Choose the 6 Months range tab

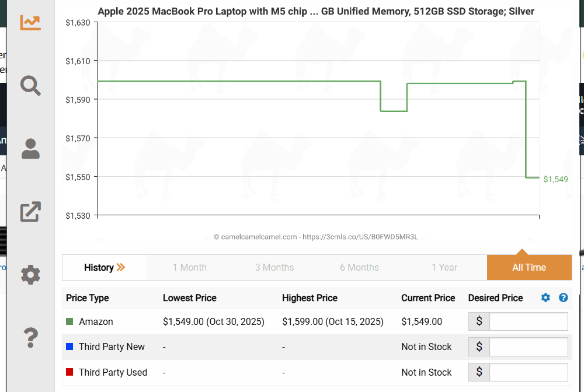(359, 268)
